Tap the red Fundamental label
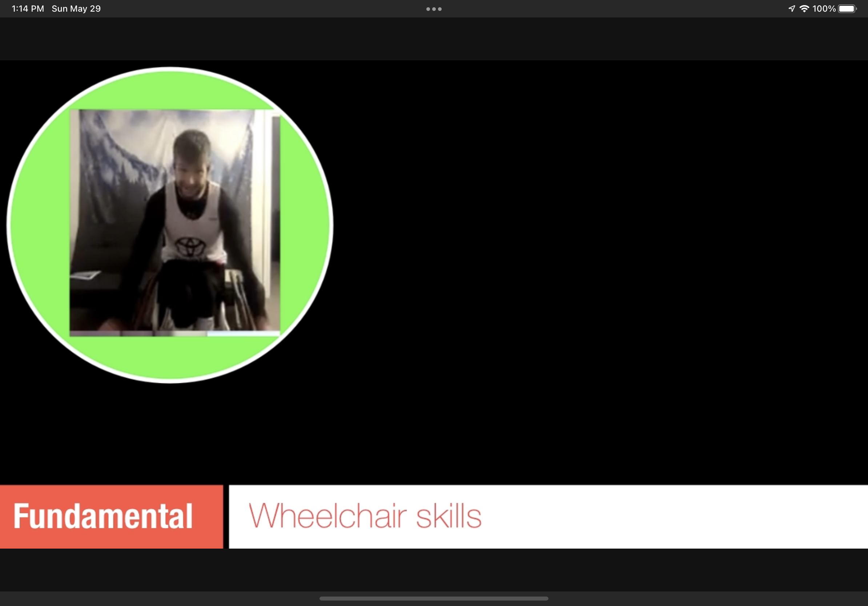The image size is (868, 606). point(111,517)
